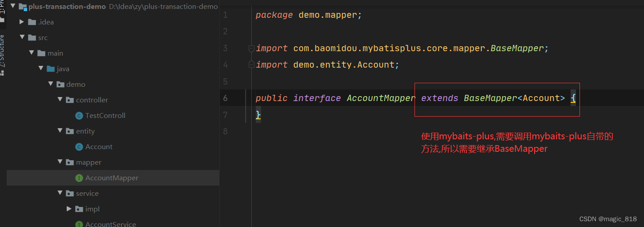The height and width of the screenshot is (227, 644).
Task: Collapse the entity package
Action: (60, 131)
